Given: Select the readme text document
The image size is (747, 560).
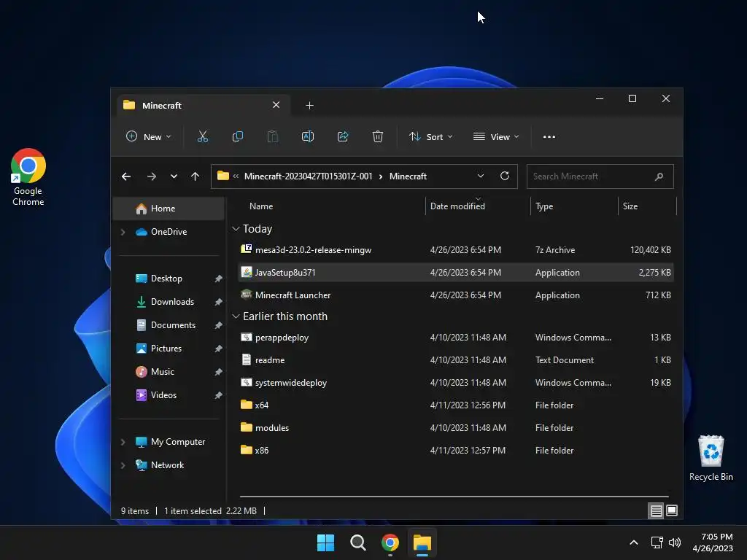Looking at the screenshot, I should click(x=455, y=360).
